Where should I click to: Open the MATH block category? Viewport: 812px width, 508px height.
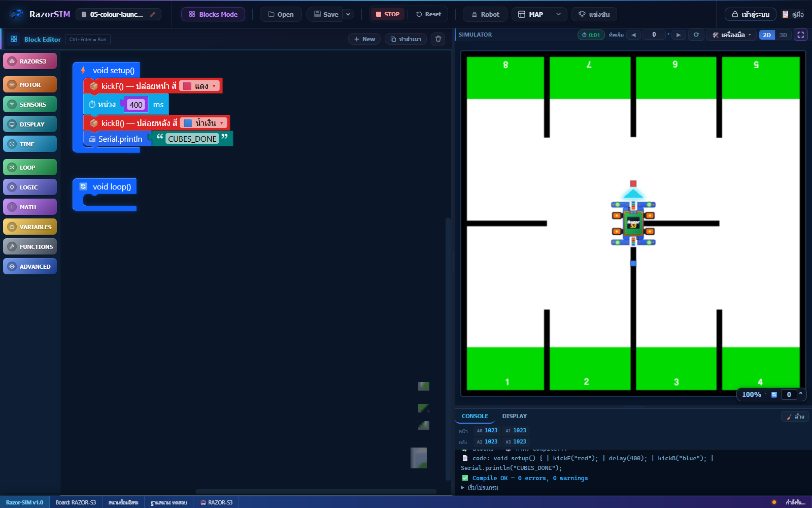tap(30, 207)
